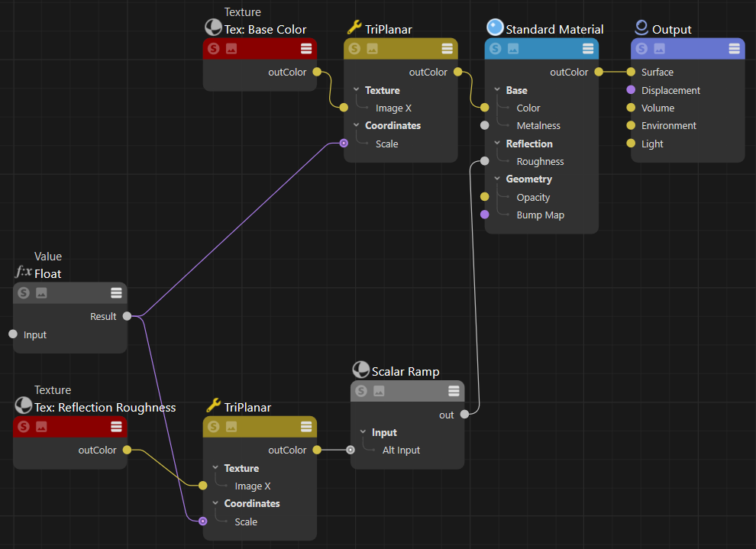Collapse Coordinates group in the top TriPlanar node
The height and width of the screenshot is (549, 756).
(x=356, y=125)
